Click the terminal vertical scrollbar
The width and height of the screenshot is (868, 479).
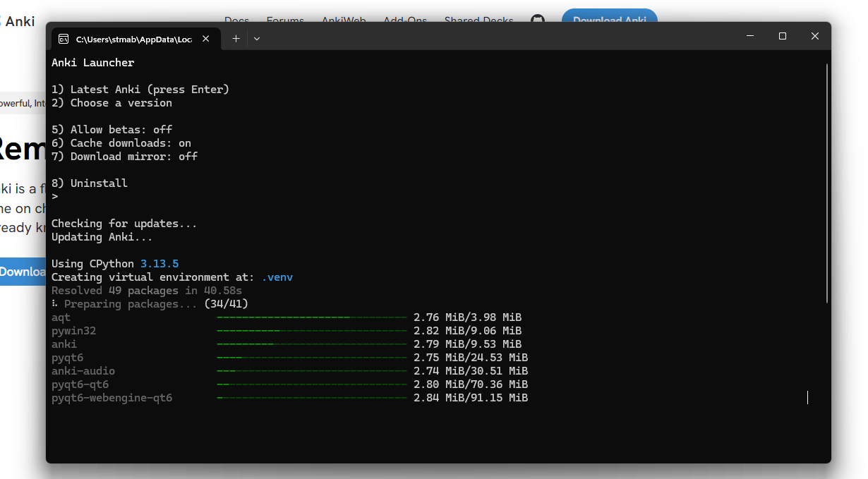[x=826, y=183]
